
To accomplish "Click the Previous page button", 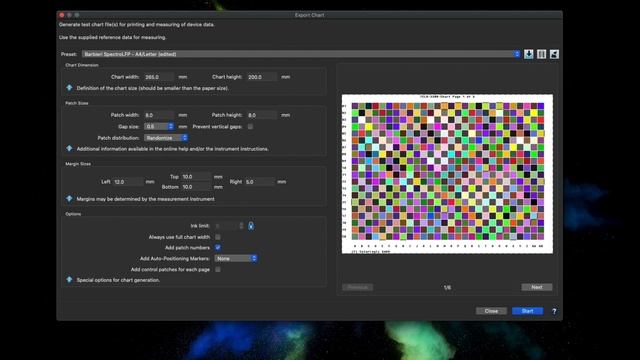I will 358,287.
